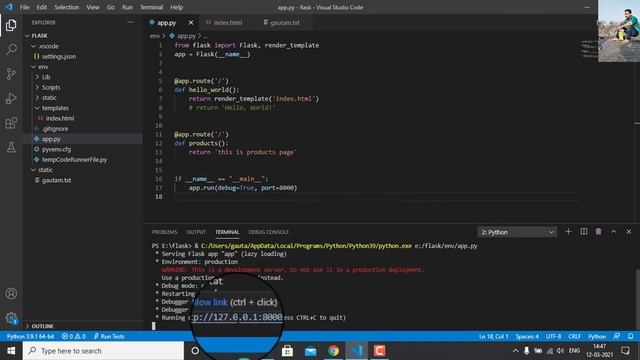Open the Search view in activity bar

coord(11,49)
